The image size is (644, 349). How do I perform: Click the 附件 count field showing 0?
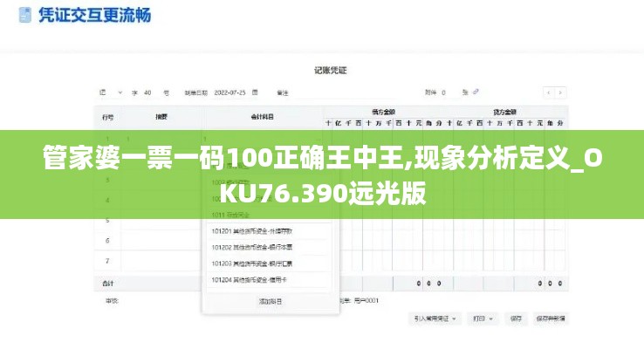point(443,92)
